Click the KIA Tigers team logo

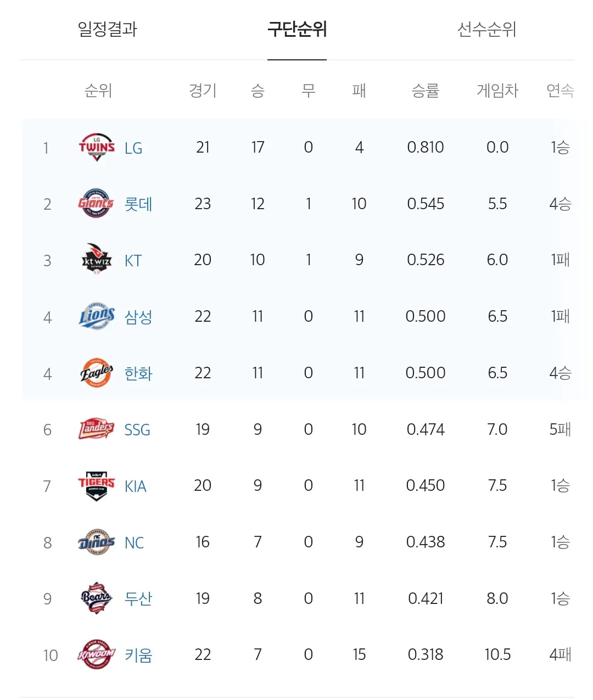point(96,486)
